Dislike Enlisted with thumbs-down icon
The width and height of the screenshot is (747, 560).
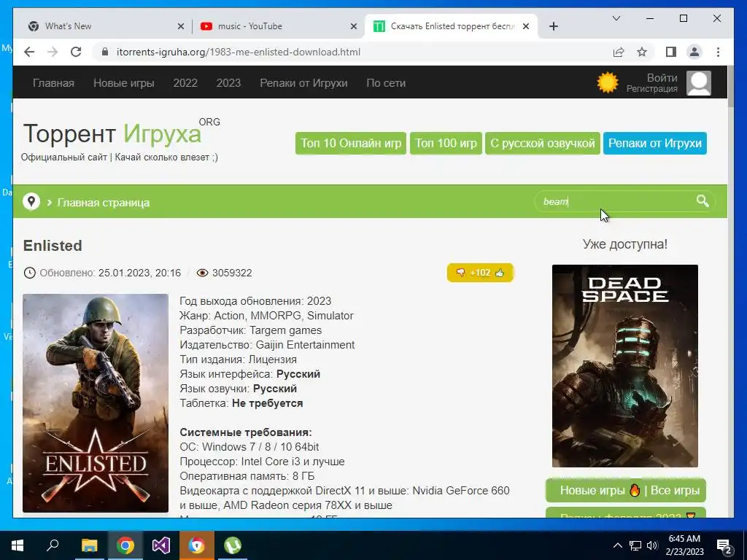pos(461,273)
